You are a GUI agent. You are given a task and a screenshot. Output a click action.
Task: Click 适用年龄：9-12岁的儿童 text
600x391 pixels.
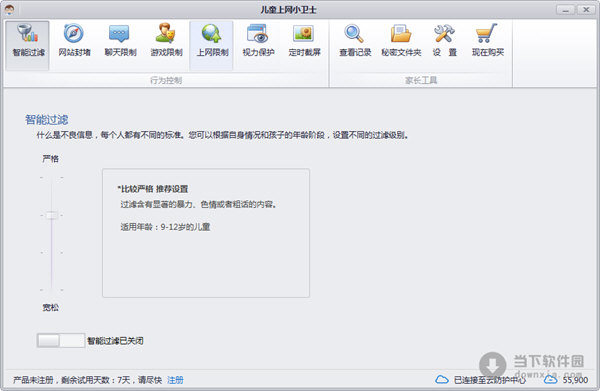[165, 227]
